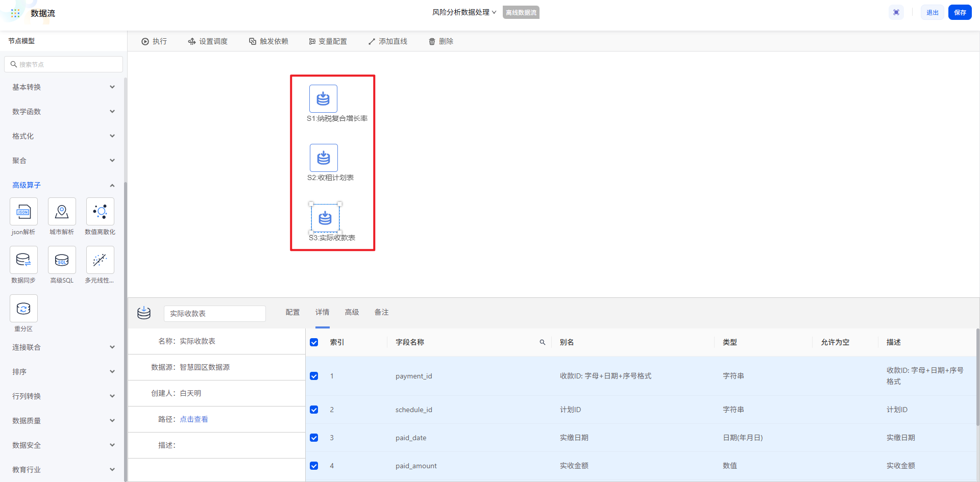Select the 城市解析 operator icon
980x482 pixels.
62,211
